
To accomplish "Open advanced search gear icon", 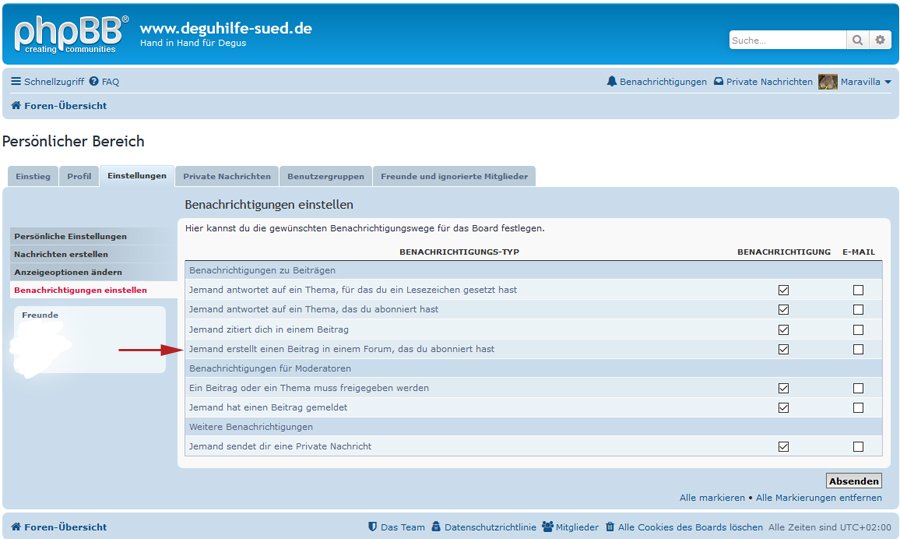I will 880,40.
